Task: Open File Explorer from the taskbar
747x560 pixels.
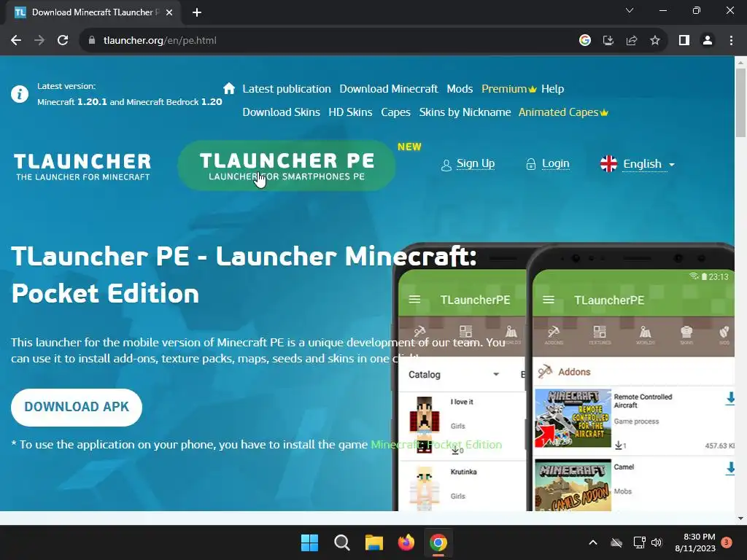Action: (374, 542)
